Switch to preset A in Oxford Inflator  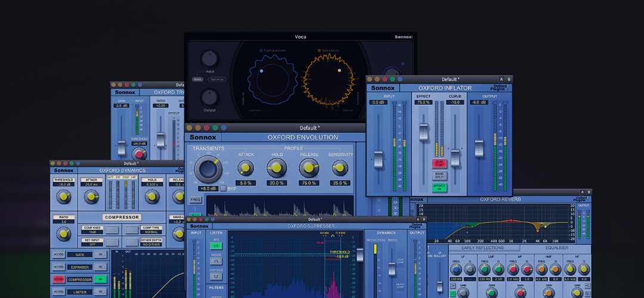point(501,79)
